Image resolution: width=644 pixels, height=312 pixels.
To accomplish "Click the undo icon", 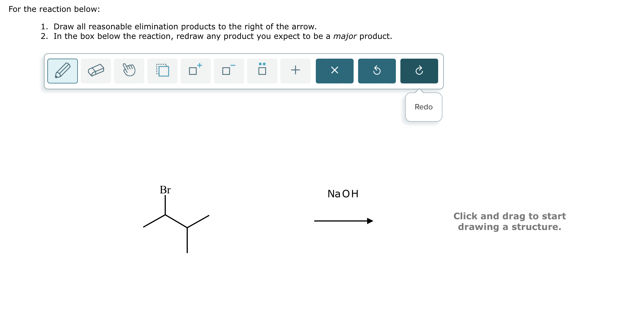I will pyautogui.click(x=377, y=70).
